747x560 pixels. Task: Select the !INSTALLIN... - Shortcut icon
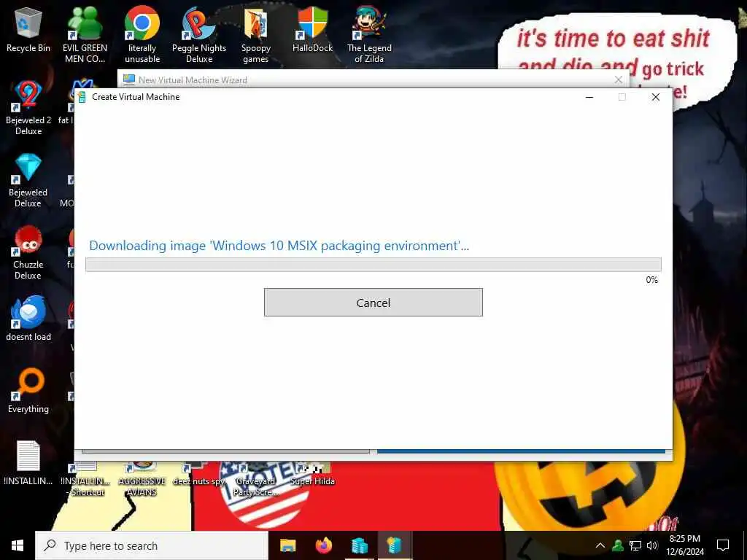[x=86, y=478]
